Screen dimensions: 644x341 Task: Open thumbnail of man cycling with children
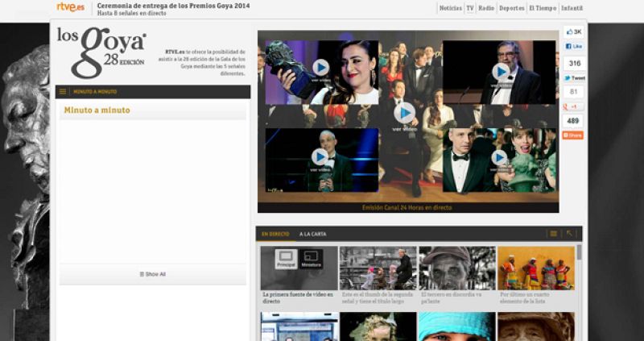(378, 268)
